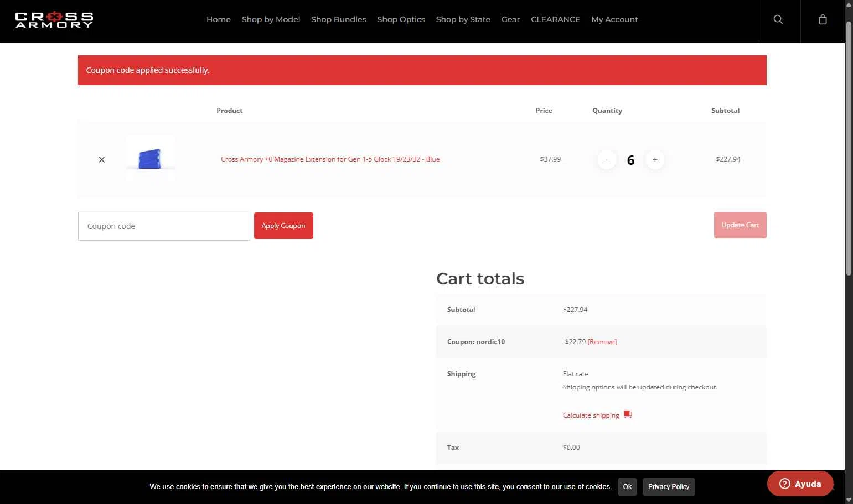Open the Shop Bundles menu

[338, 19]
